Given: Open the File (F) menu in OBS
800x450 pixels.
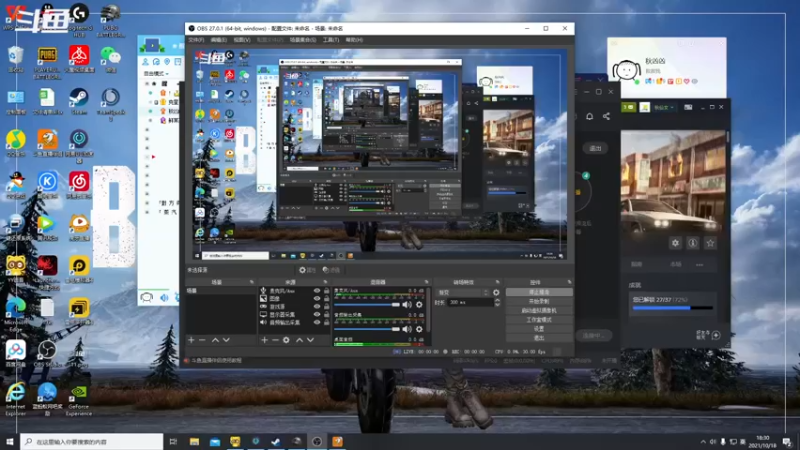Looking at the screenshot, I should coord(196,40).
